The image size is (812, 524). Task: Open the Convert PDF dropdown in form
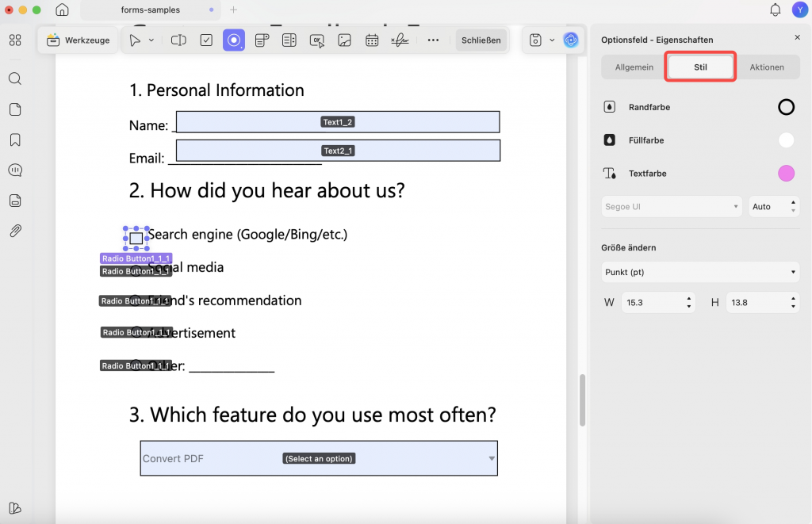coord(319,458)
